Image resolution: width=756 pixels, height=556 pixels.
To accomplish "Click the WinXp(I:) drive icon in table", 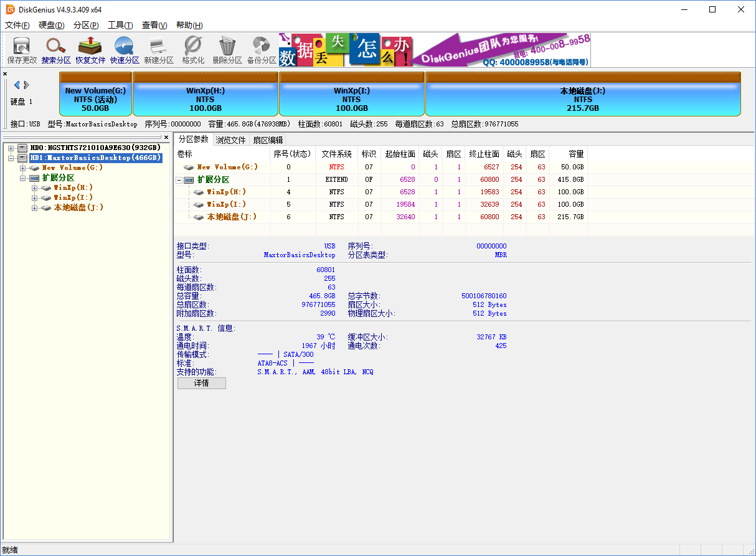I will point(199,204).
